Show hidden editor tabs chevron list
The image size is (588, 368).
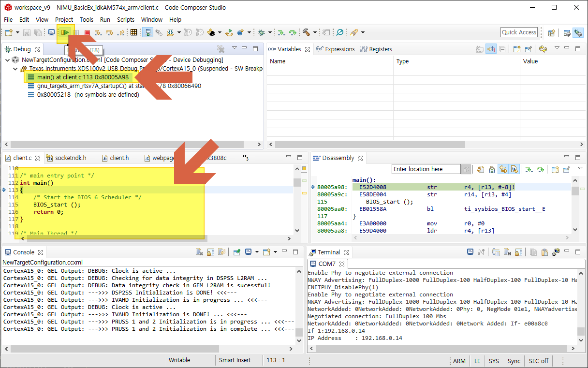tap(246, 157)
